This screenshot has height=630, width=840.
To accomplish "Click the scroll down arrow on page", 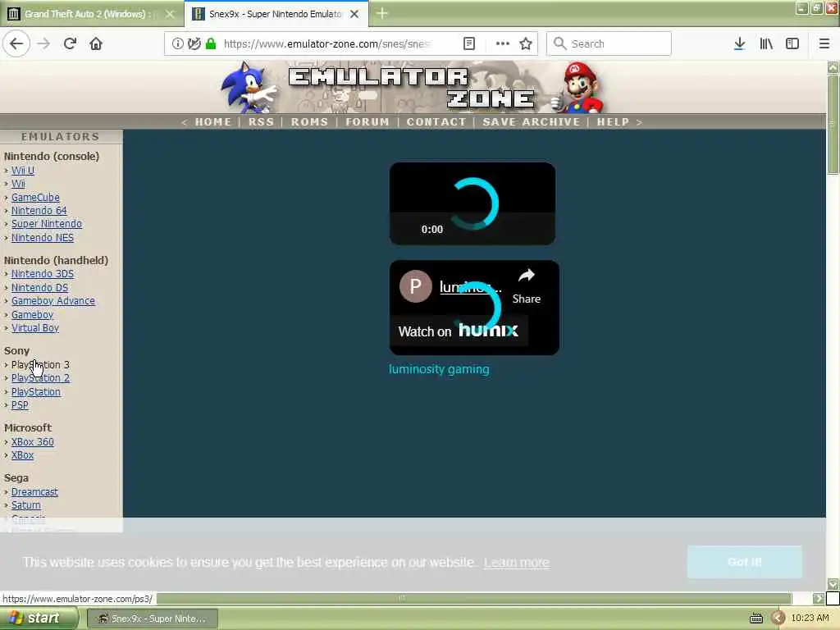I will pos(833,584).
